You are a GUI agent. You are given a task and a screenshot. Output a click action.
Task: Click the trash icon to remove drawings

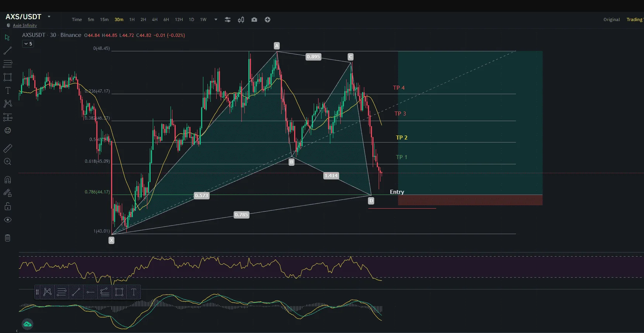[x=7, y=238]
